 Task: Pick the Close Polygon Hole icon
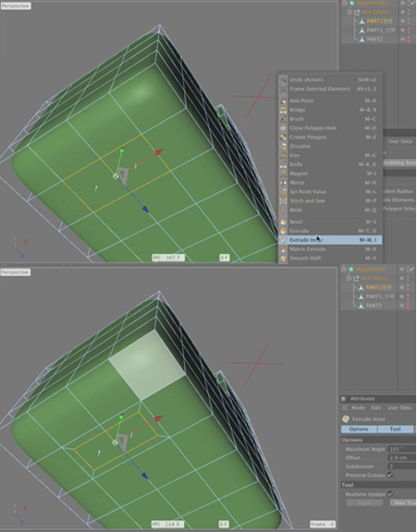283,128
